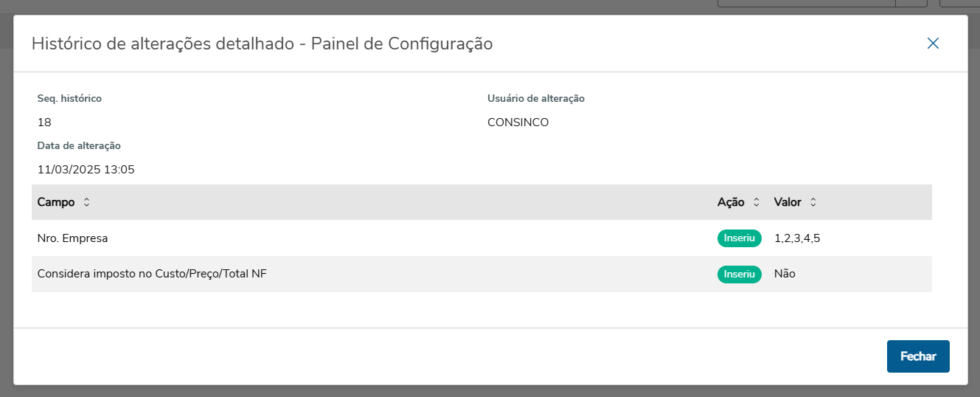The height and width of the screenshot is (397, 980).
Task: Click the Campo column header text
Action: click(56, 202)
